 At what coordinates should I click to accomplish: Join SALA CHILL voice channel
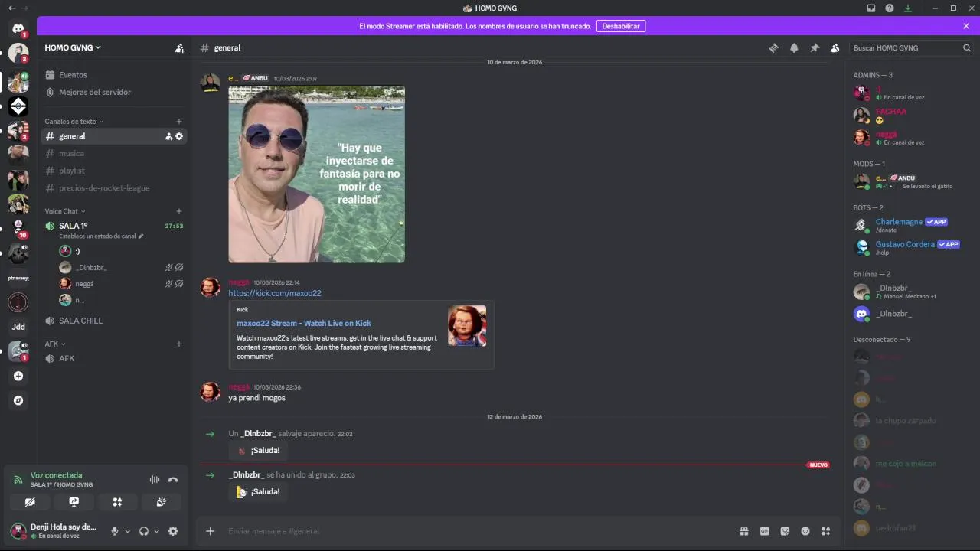(113, 321)
